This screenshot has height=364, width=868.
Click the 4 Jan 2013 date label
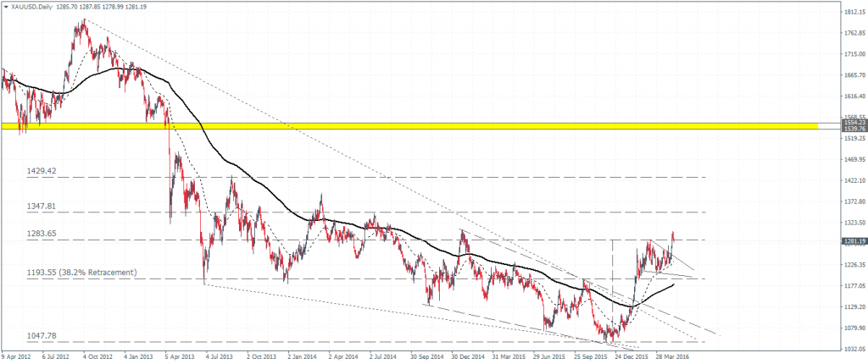[136, 358]
